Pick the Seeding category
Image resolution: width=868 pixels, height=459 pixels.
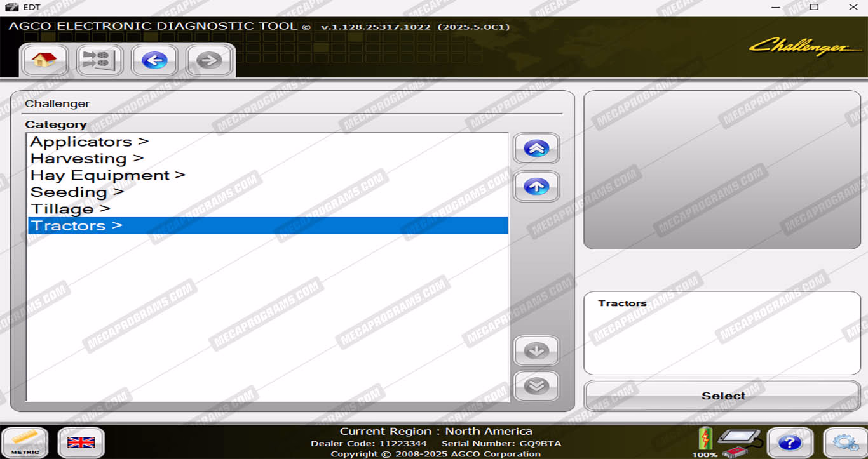268,192
